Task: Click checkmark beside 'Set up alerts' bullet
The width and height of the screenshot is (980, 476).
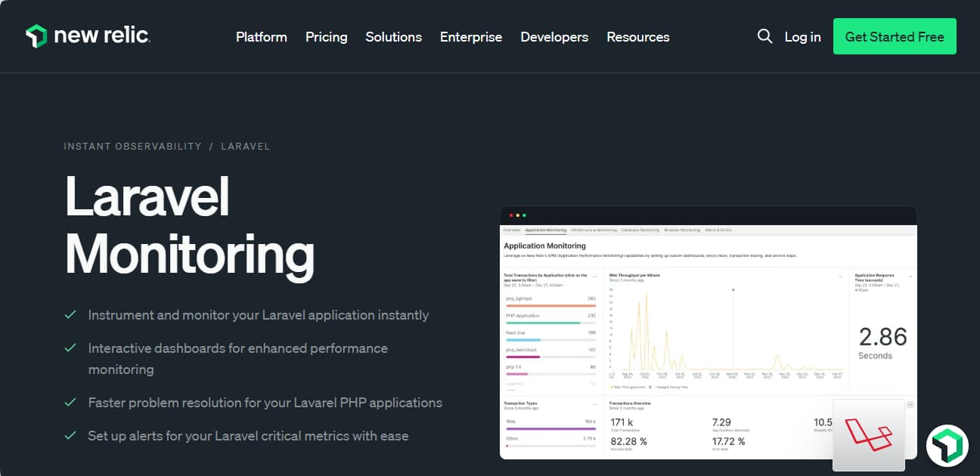Action: pyautogui.click(x=70, y=436)
